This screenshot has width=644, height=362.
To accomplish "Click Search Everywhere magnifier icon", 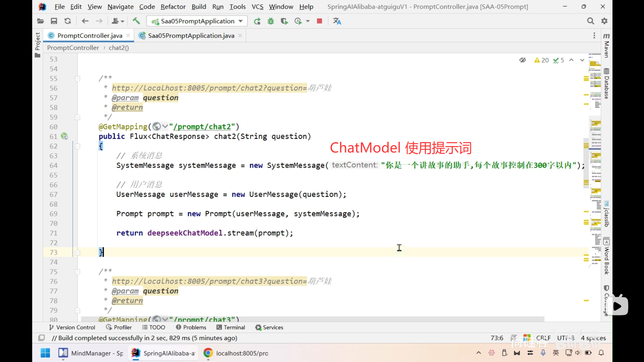I will coord(590,21).
